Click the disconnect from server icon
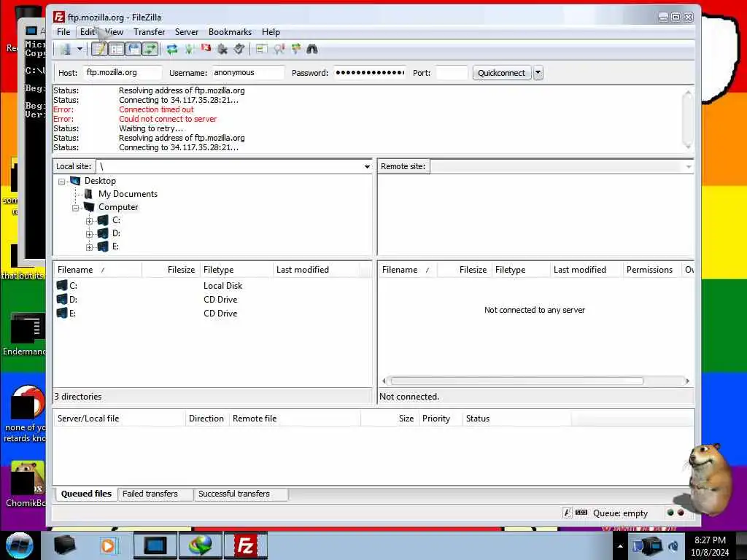747x560 pixels. [x=222, y=49]
